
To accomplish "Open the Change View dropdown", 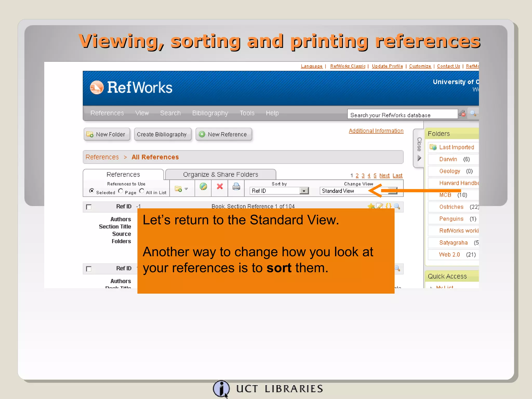I will tap(358, 191).
